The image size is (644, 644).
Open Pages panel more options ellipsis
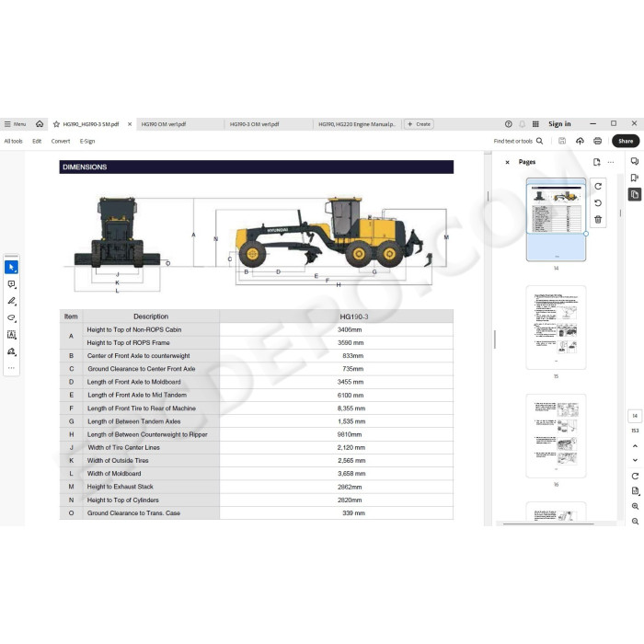[611, 162]
